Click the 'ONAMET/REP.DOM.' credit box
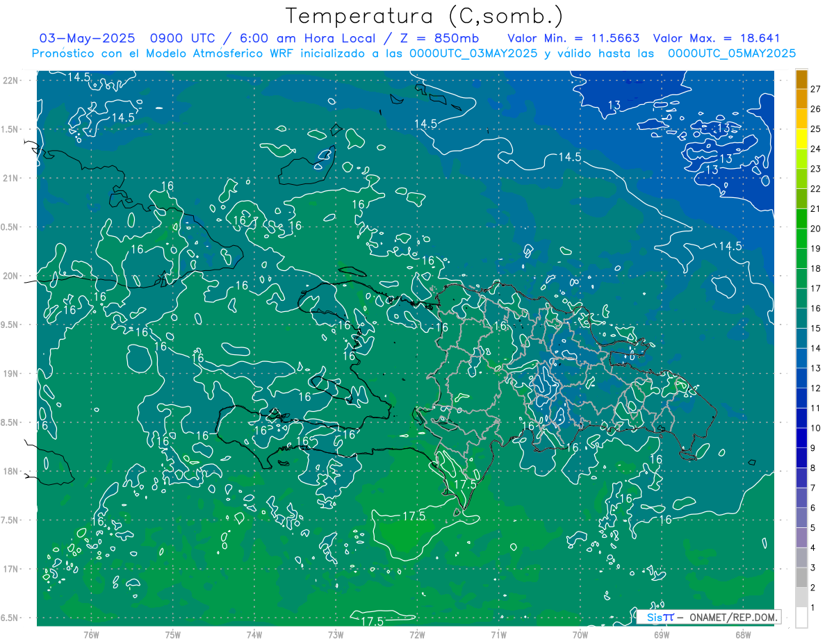Image resolution: width=834 pixels, height=644 pixels. (708, 617)
